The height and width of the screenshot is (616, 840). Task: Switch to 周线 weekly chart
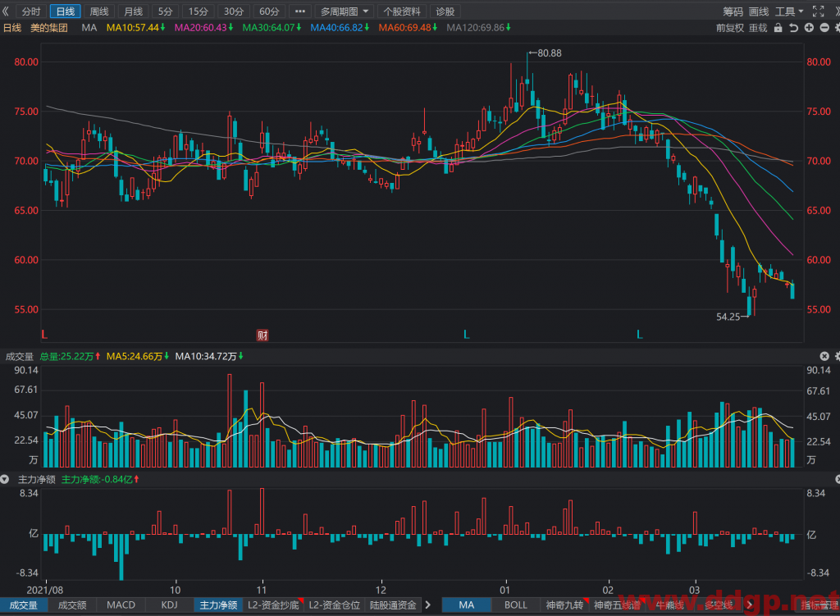pyautogui.click(x=99, y=11)
